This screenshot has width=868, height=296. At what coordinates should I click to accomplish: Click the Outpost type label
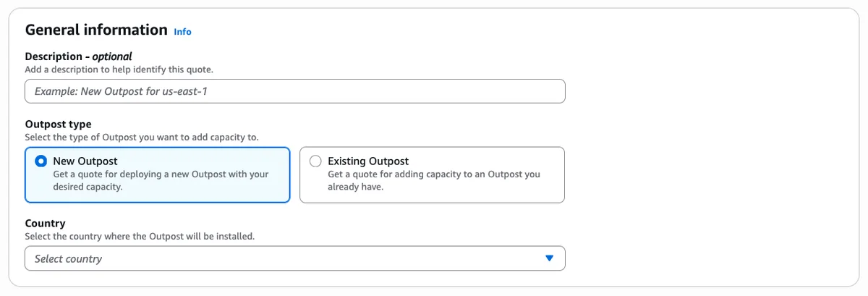(x=58, y=124)
